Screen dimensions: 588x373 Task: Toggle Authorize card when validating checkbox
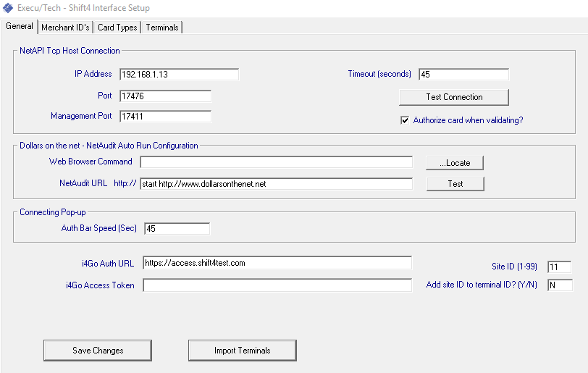click(405, 120)
